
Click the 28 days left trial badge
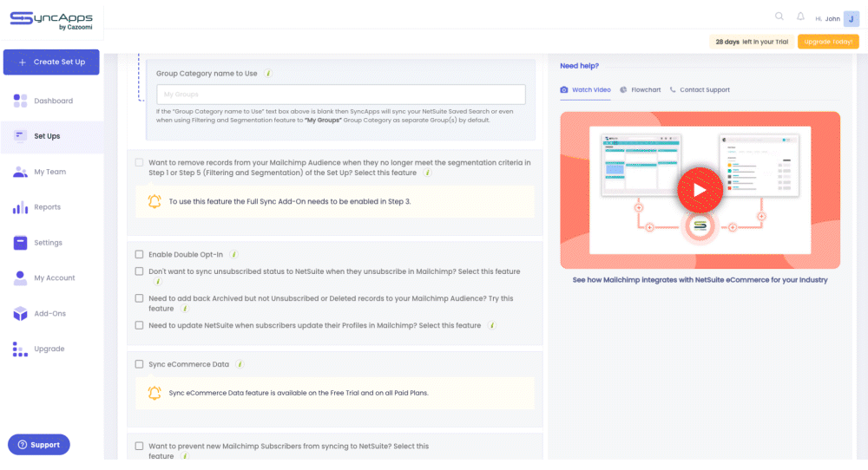pyautogui.click(x=751, y=42)
